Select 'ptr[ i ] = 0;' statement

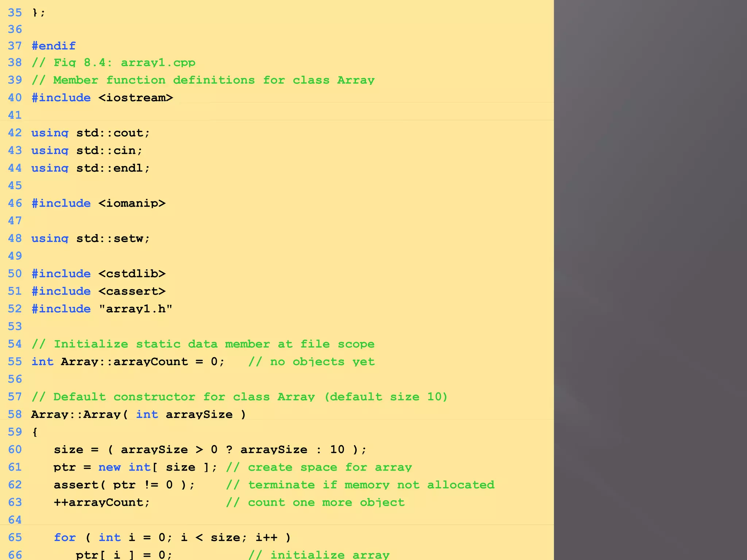tap(124, 555)
